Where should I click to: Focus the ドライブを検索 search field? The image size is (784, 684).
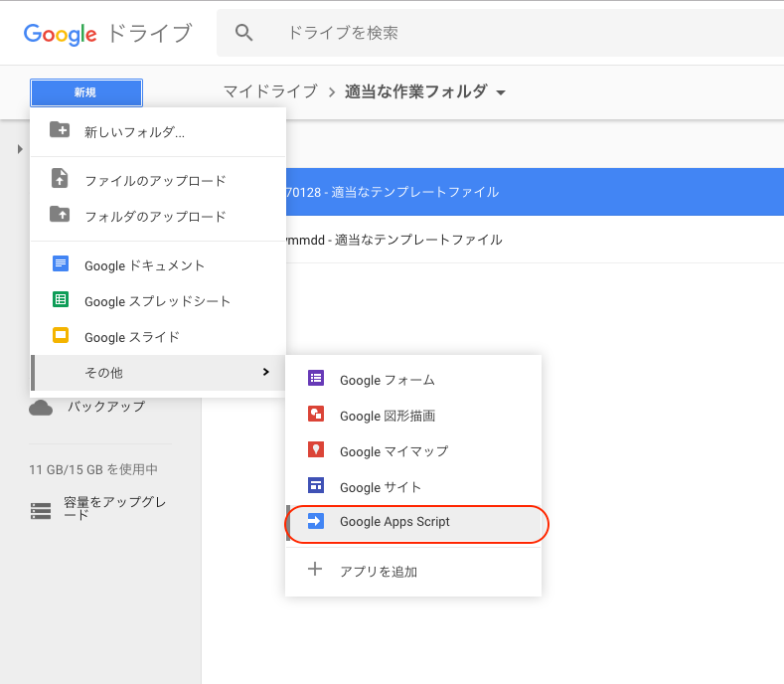pos(500,33)
